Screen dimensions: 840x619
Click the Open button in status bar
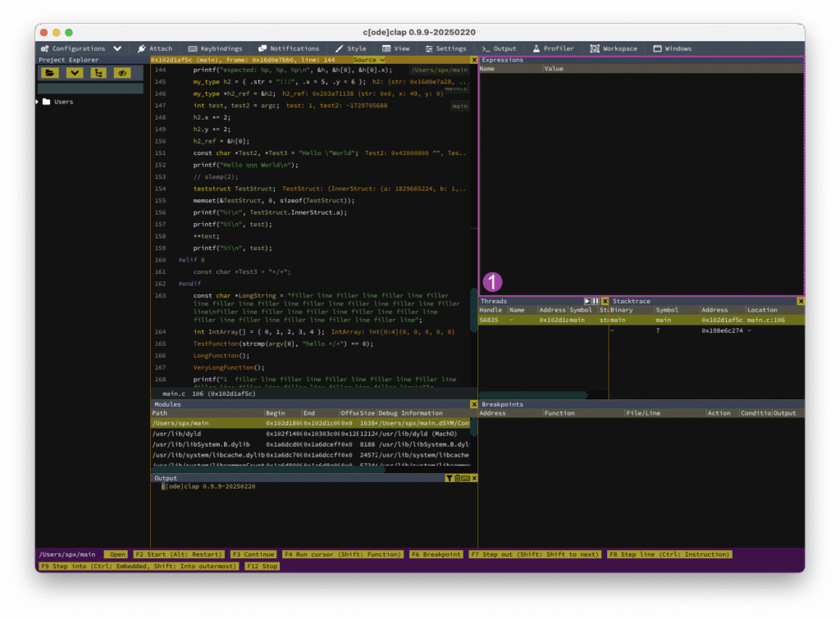pos(116,555)
